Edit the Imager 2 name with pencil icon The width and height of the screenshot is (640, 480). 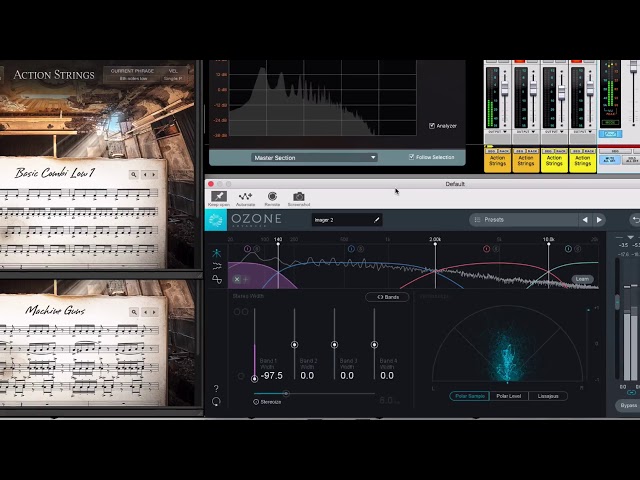click(377, 220)
